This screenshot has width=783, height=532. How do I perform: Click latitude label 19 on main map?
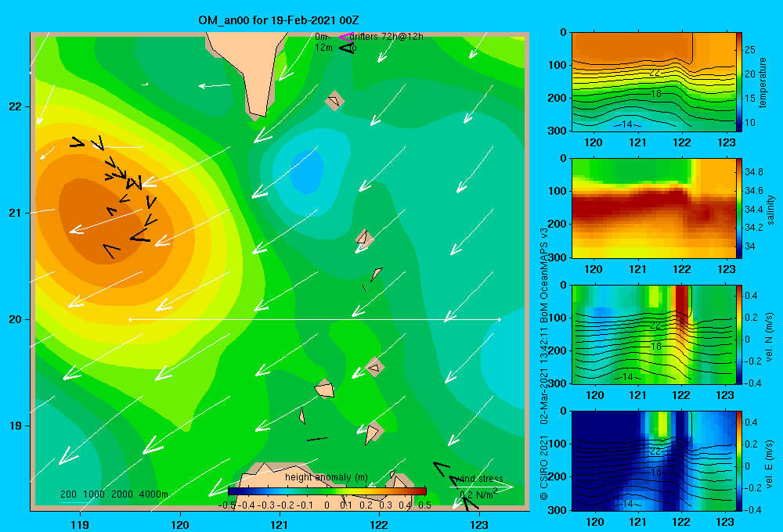point(16,426)
